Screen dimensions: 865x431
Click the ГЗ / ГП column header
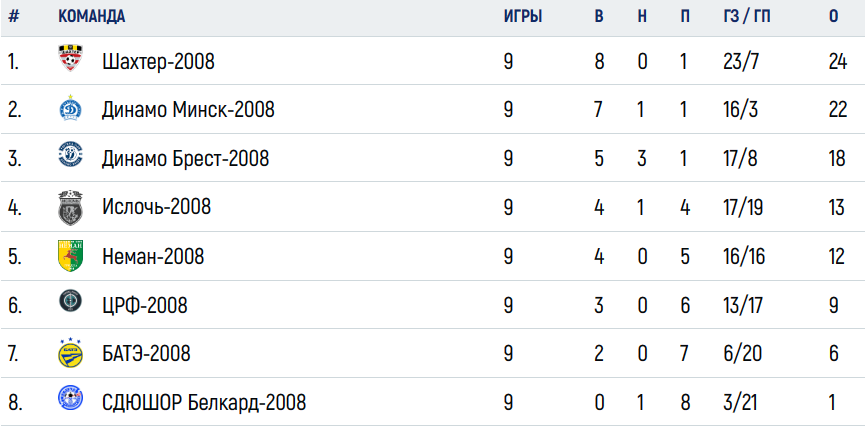[746, 17]
